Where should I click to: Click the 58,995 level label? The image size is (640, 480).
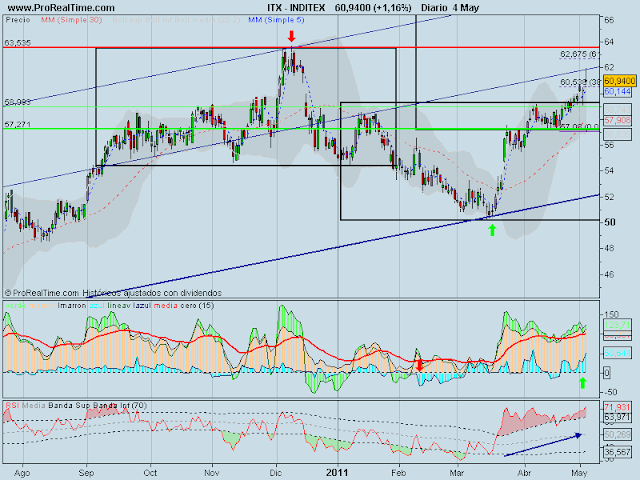18,102
